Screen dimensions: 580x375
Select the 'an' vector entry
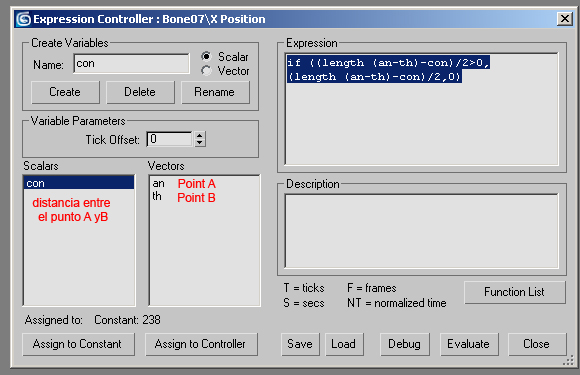pyautogui.click(x=159, y=183)
